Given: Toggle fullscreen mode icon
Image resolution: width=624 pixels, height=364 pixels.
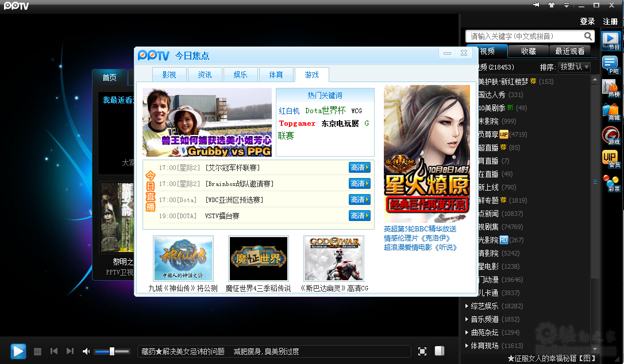Looking at the screenshot, I should click(422, 351).
